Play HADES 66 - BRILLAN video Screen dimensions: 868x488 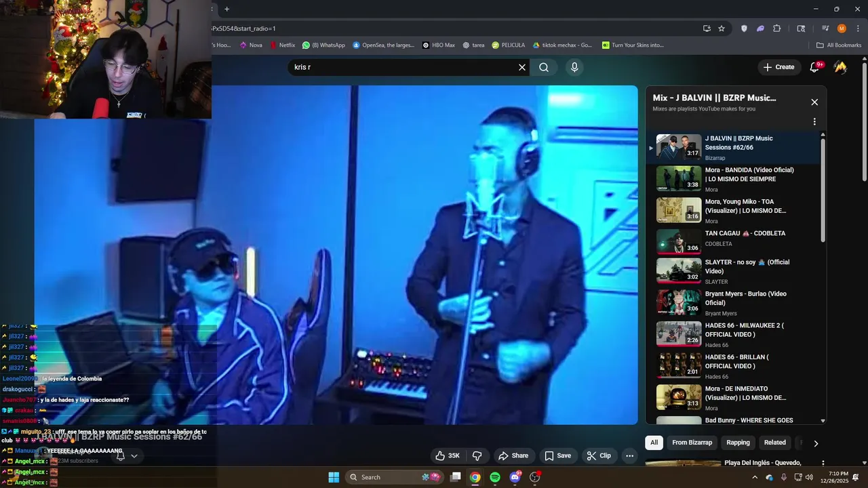click(734, 366)
